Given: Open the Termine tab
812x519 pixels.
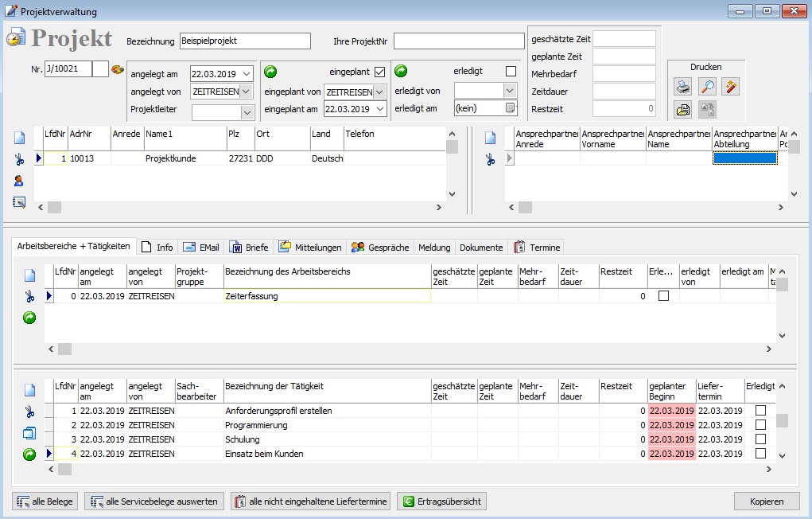Looking at the screenshot, I should click(x=538, y=248).
